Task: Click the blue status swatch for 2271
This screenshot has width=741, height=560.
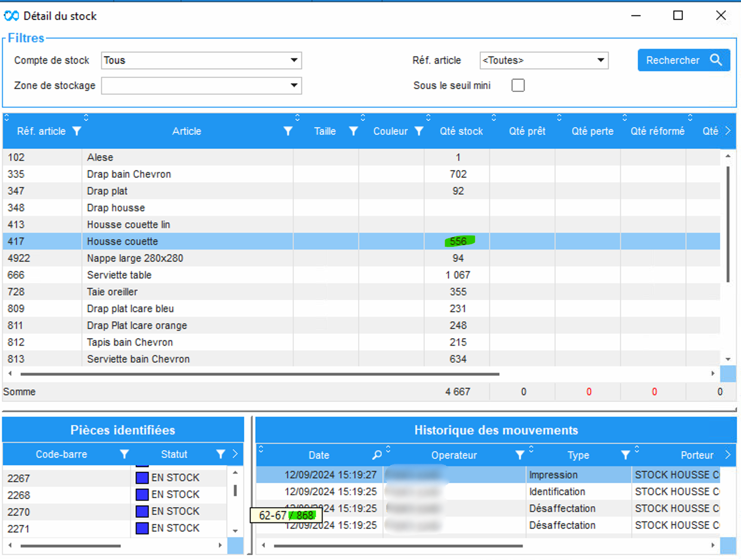Action: click(142, 528)
